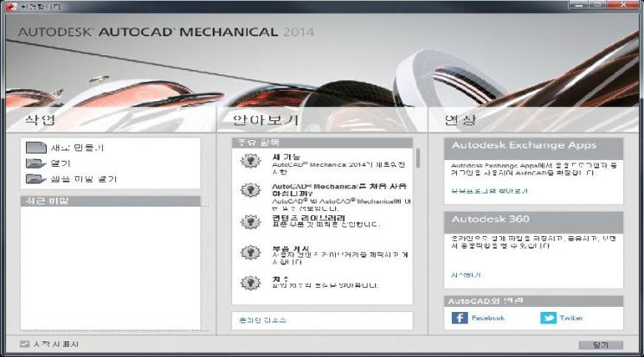Open the online resources link below the topic list
The height and width of the screenshot is (357, 644).
pyautogui.click(x=262, y=320)
